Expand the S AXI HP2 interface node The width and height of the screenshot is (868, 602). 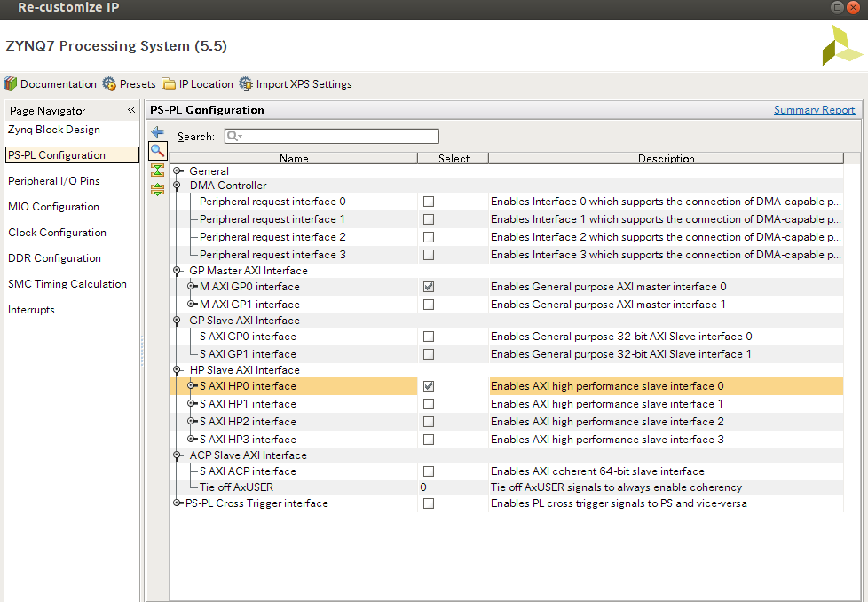click(x=192, y=422)
